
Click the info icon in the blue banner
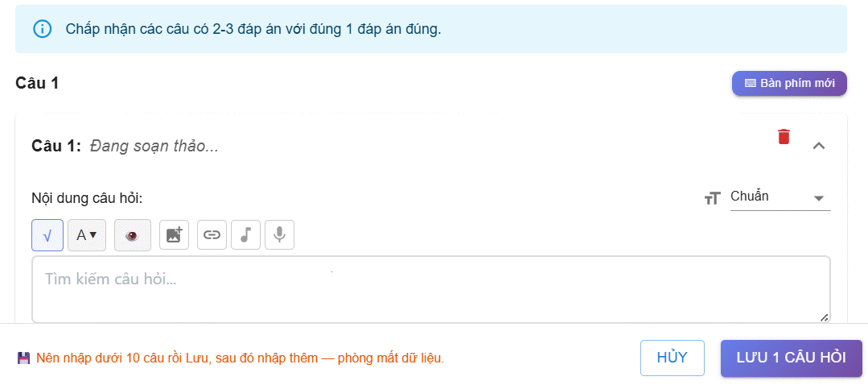coord(42,29)
